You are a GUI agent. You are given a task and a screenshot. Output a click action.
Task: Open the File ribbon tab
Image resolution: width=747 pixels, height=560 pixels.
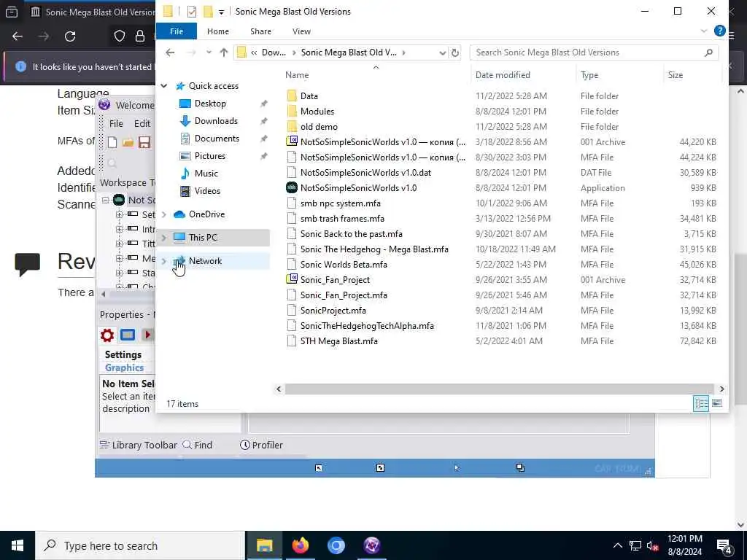177,31
